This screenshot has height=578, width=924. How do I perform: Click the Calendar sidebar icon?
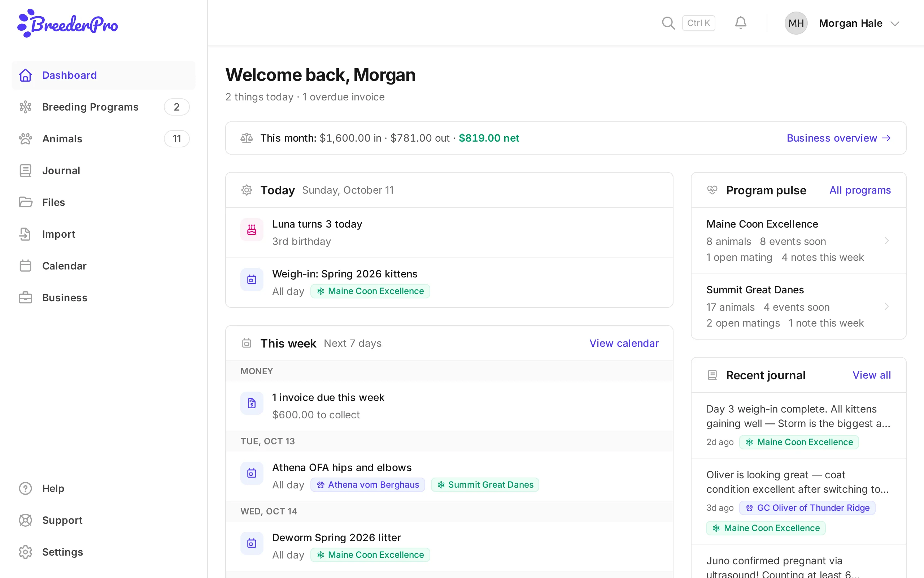26,266
